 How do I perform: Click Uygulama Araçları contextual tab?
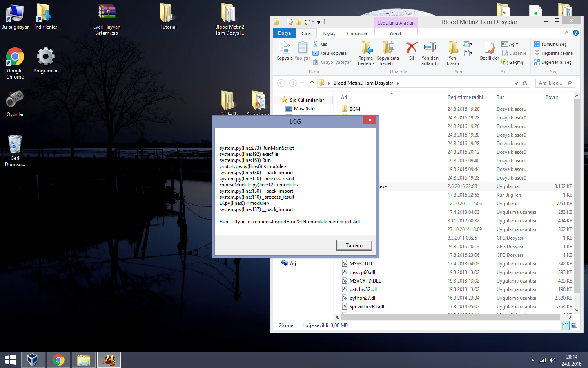pos(396,23)
